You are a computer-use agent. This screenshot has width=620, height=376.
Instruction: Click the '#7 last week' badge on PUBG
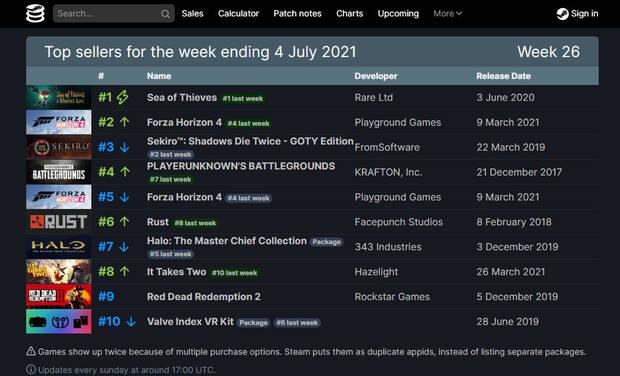[x=170, y=179]
